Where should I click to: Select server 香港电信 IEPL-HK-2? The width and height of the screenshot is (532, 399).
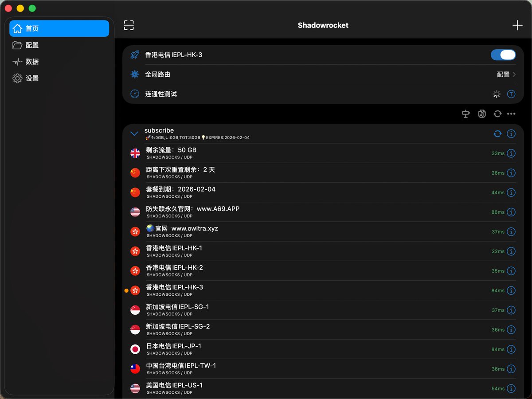click(x=323, y=271)
